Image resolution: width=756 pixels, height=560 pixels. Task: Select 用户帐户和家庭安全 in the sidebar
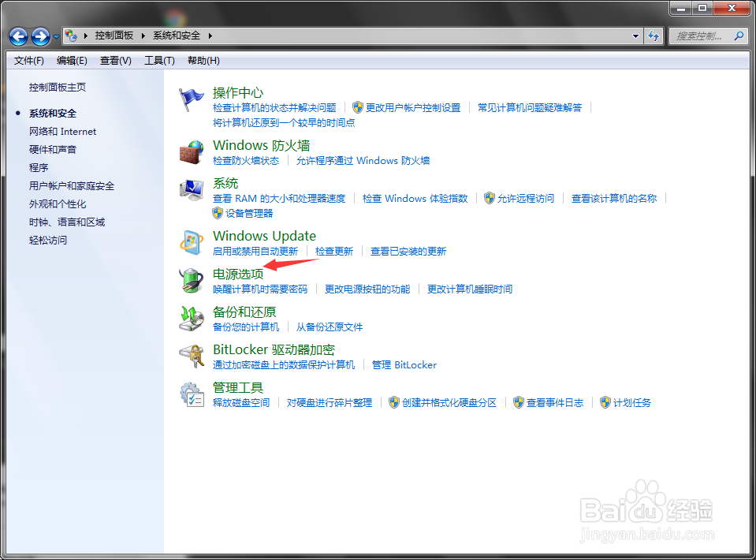[x=72, y=185]
